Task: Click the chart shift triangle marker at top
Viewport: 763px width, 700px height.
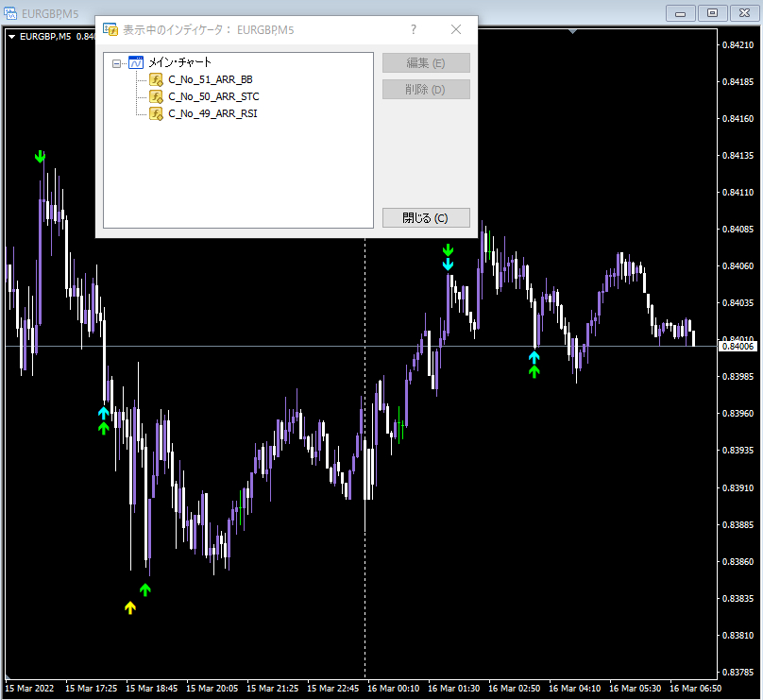Action: 573,31
